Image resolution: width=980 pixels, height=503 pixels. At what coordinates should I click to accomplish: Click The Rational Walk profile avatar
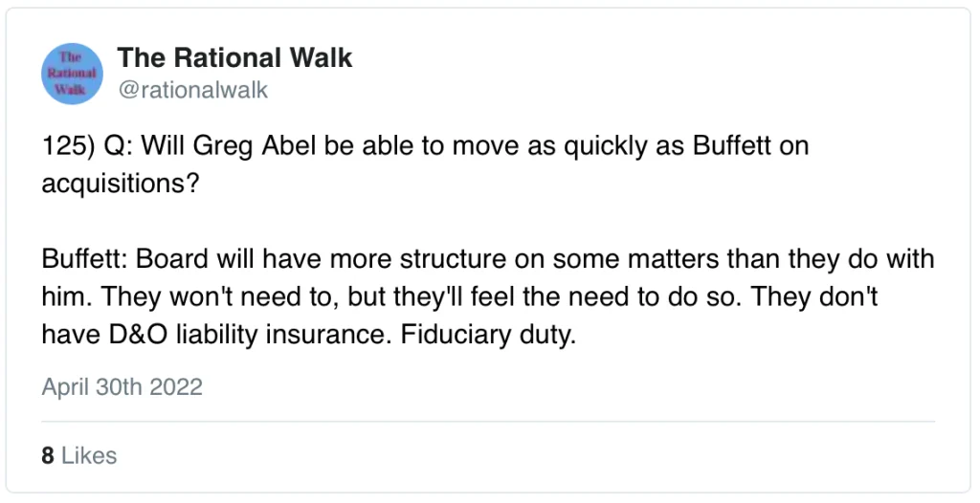[73, 73]
